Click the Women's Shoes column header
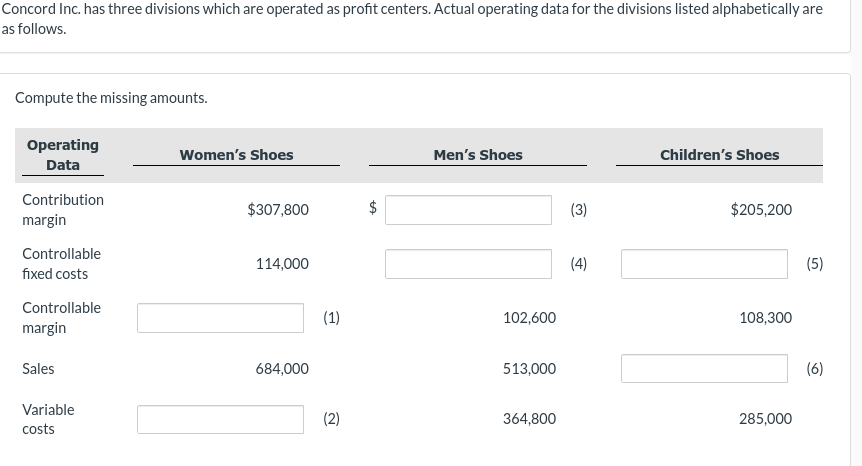 tap(237, 155)
